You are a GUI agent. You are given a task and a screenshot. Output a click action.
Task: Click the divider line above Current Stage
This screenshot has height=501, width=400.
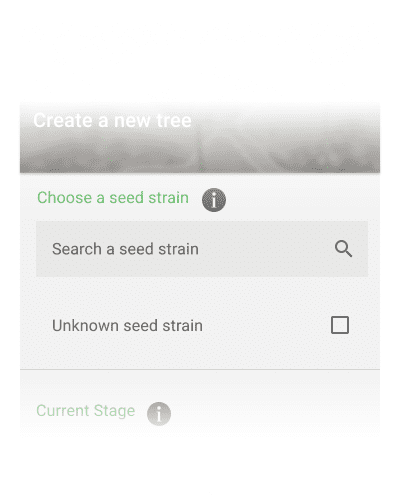(x=200, y=369)
